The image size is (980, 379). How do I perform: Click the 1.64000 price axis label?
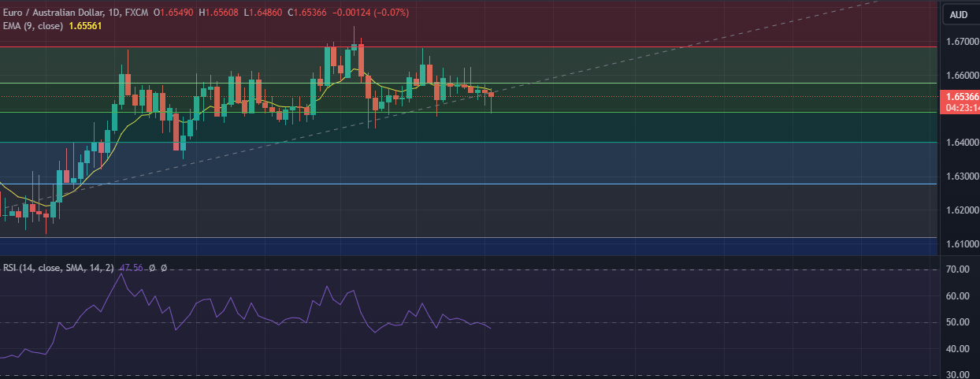point(961,143)
